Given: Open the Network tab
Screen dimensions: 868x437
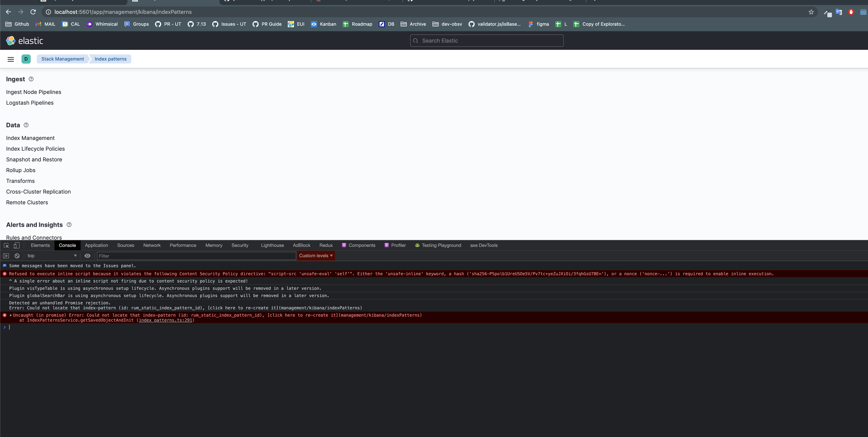Looking at the screenshot, I should click(152, 246).
